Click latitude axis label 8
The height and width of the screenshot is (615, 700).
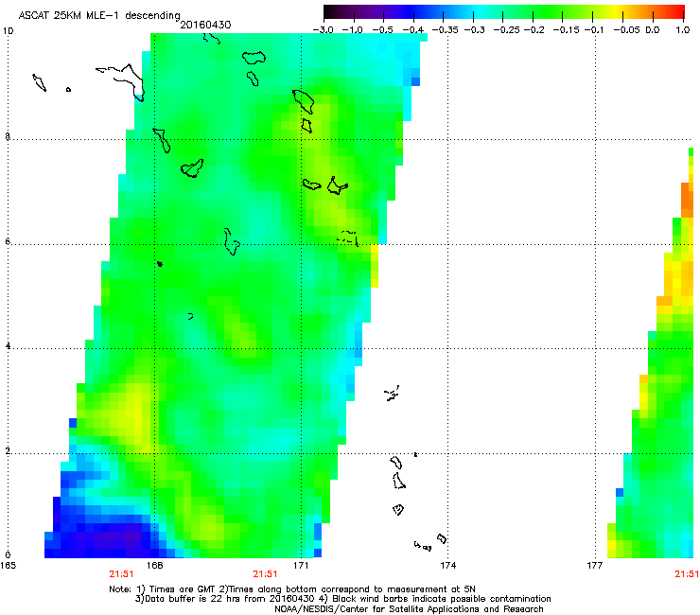click(8, 136)
